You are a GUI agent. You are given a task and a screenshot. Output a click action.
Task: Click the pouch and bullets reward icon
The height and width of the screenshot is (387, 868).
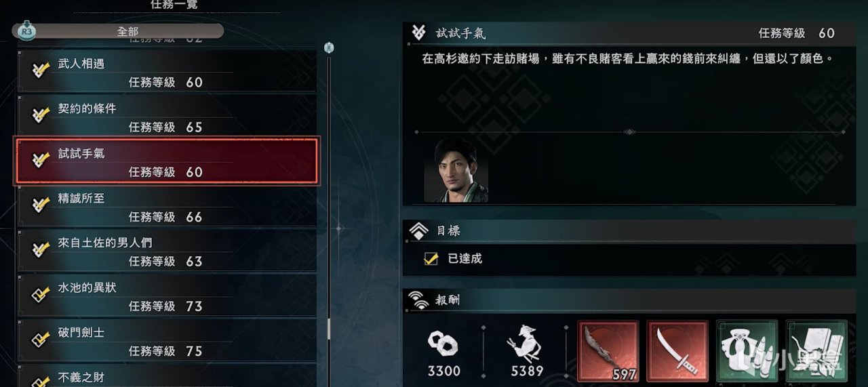(747, 351)
